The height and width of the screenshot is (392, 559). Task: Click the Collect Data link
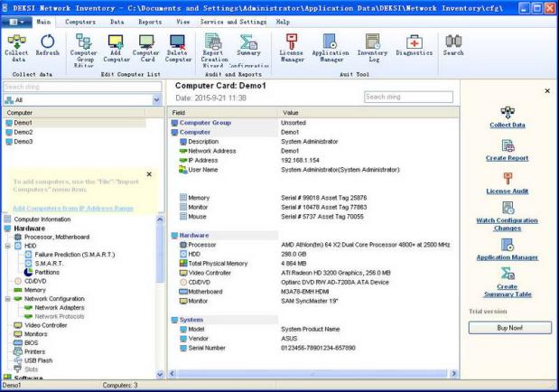tap(508, 126)
